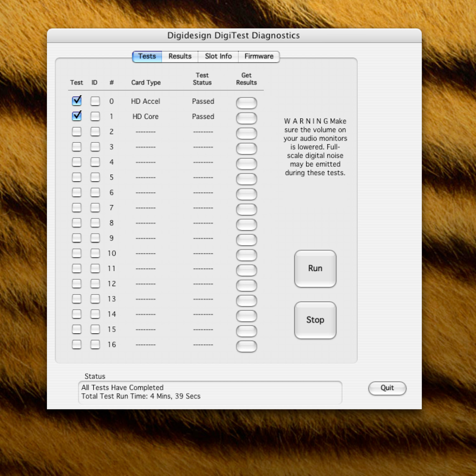Click the "HD Core" card type text

point(146,116)
